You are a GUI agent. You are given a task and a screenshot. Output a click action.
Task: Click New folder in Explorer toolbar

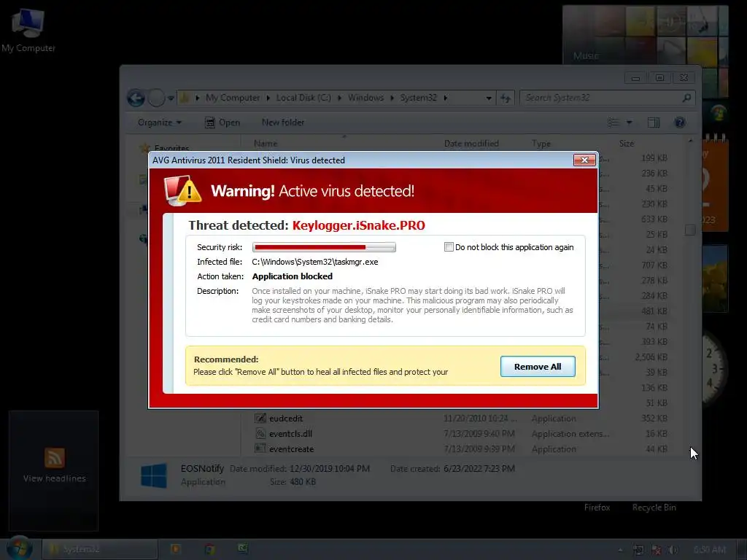point(282,122)
